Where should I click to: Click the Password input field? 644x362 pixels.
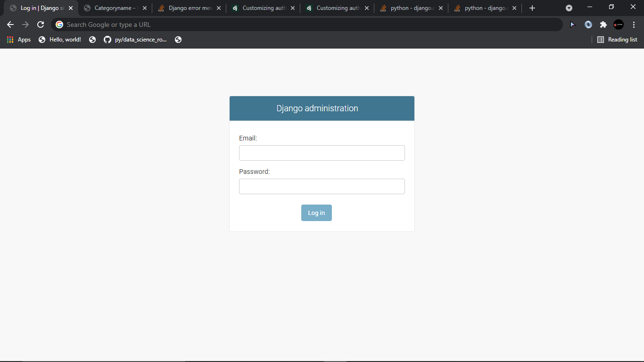click(322, 186)
